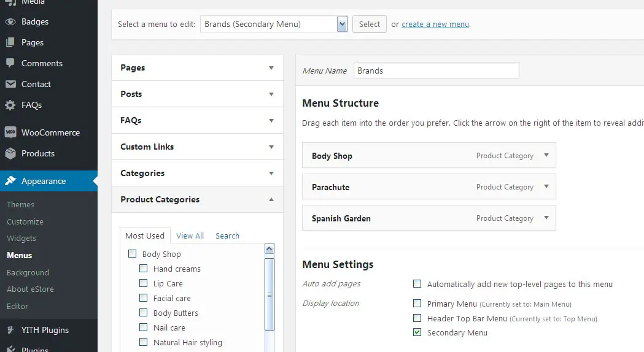The height and width of the screenshot is (352, 644).
Task: Click the Products box icon
Action: pos(10,153)
